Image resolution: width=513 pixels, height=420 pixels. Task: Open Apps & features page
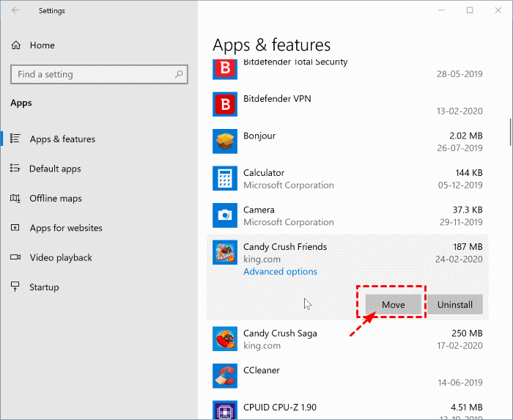(x=62, y=139)
